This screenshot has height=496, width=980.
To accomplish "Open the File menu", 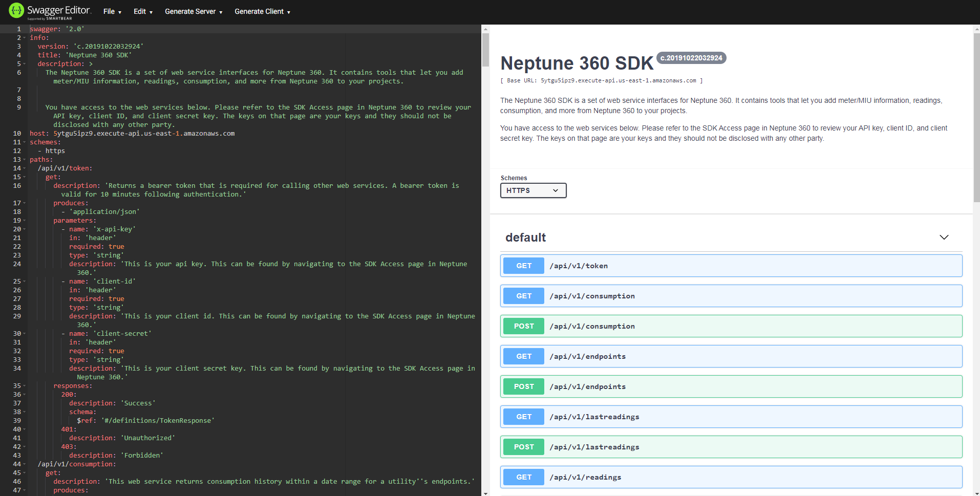I will tap(112, 11).
